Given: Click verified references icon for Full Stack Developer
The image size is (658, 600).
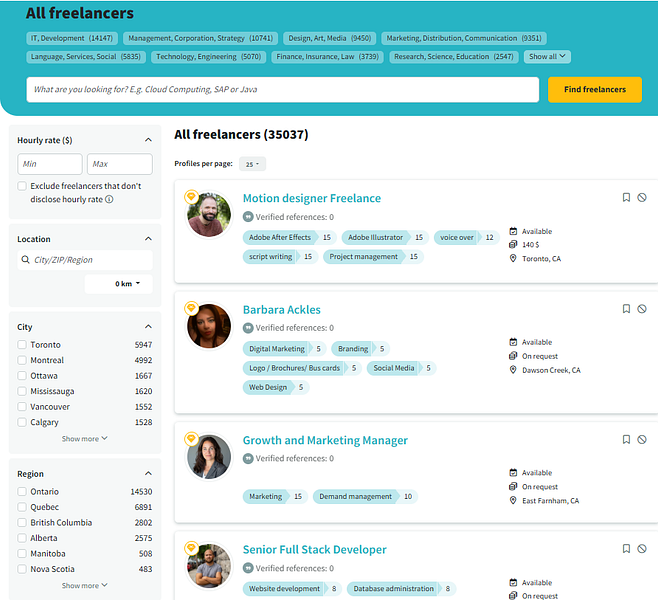Looking at the screenshot, I should coord(248,568).
